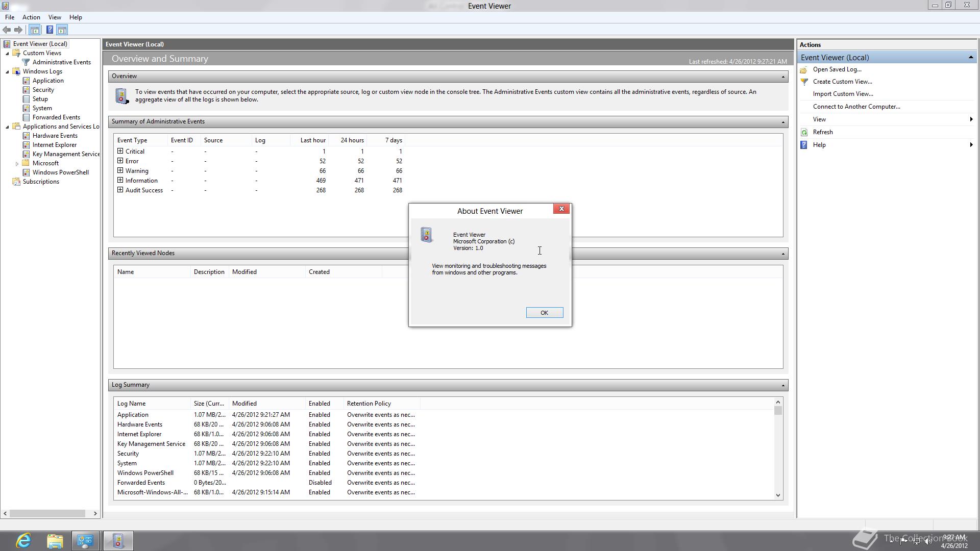Click the System log icon in tree
Viewport: 980px width, 551px height.
pyautogui.click(x=26, y=108)
